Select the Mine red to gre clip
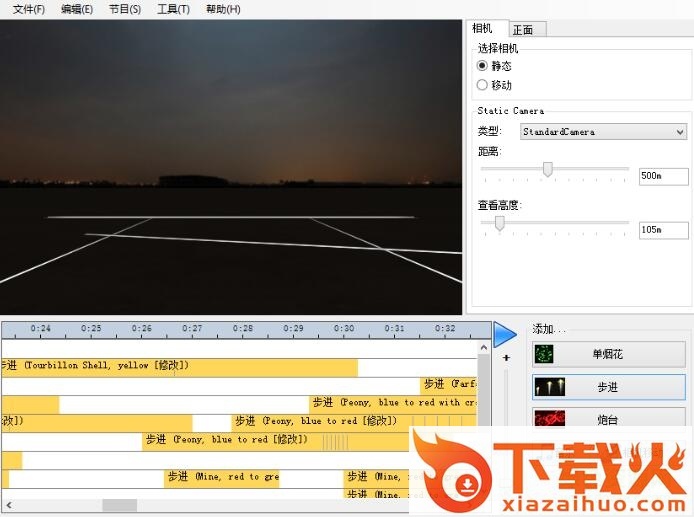Image resolution: width=694 pixels, height=517 pixels. (222, 479)
